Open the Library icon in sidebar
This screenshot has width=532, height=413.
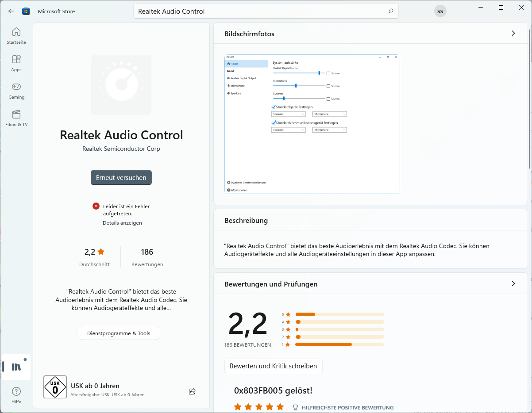[x=16, y=367]
